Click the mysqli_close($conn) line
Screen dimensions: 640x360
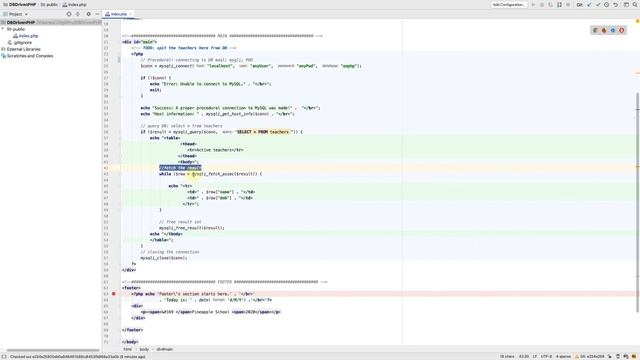pos(164,258)
